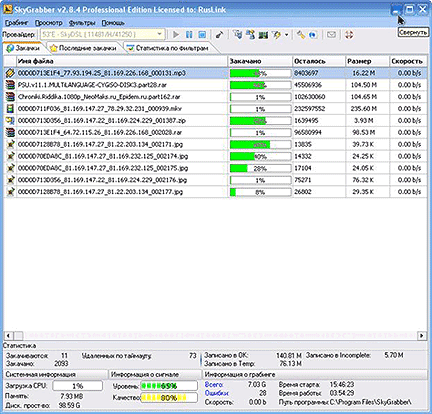This screenshot has height=414, width=432.
Task: Sort by the Имя файла column header
Action: [x=122, y=61]
